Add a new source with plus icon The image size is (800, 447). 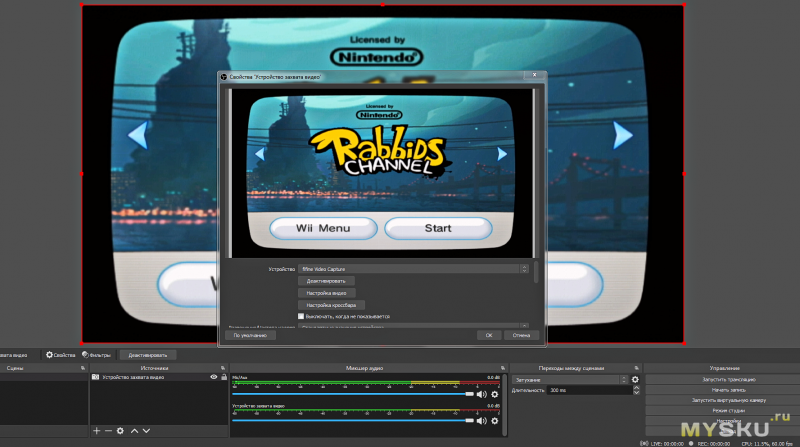point(96,431)
